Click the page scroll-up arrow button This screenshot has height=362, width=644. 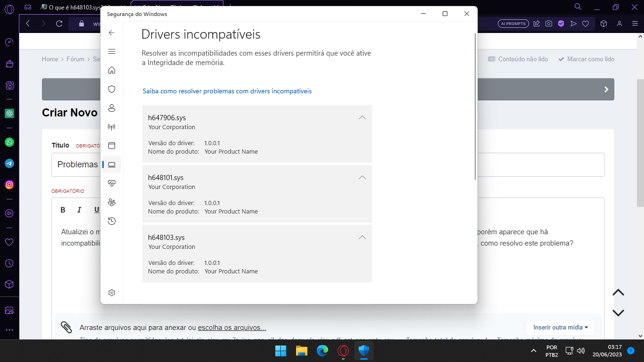618,293
